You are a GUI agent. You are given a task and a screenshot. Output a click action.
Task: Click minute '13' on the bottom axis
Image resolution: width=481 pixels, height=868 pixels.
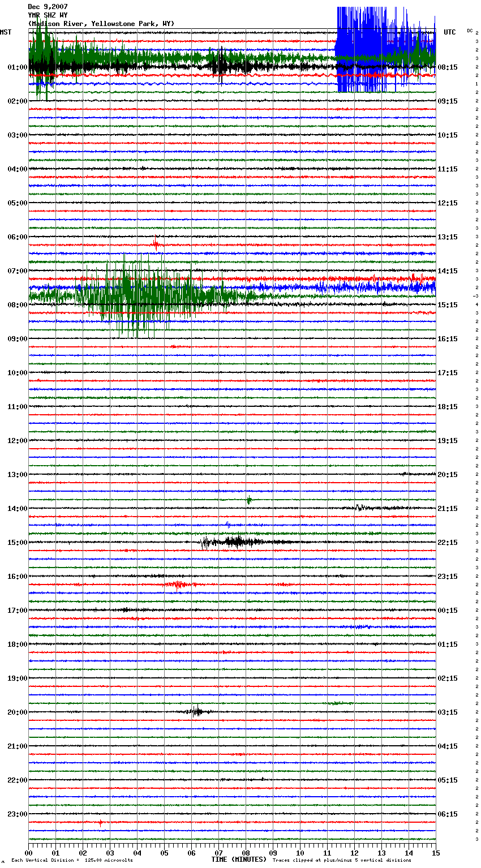(381, 853)
